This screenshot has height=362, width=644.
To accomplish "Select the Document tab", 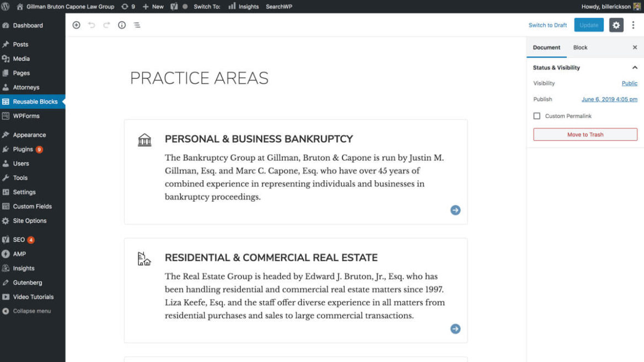I will pos(546,47).
